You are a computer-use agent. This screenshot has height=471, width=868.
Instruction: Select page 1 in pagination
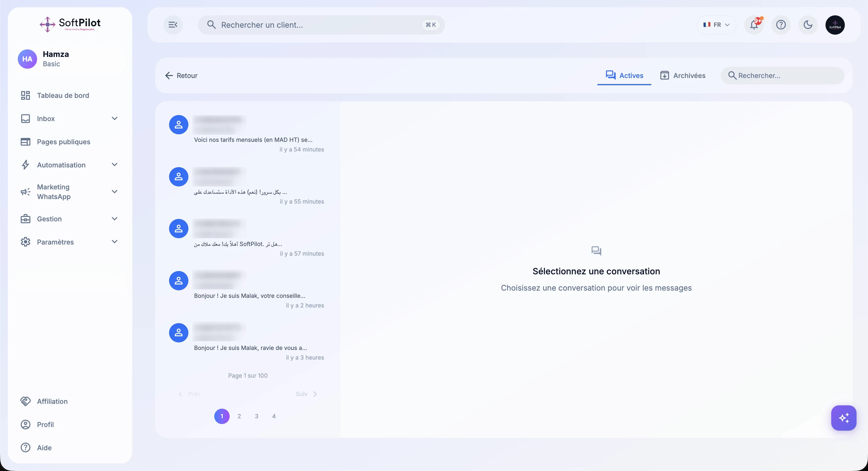pos(222,416)
